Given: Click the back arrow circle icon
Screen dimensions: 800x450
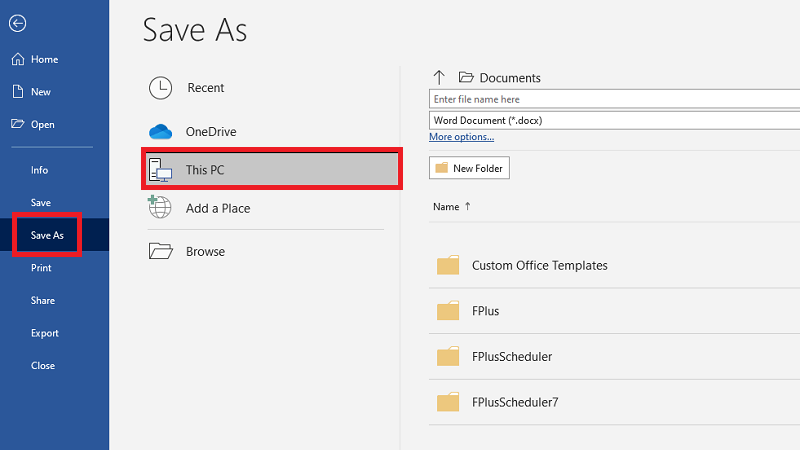Looking at the screenshot, I should coord(17,24).
